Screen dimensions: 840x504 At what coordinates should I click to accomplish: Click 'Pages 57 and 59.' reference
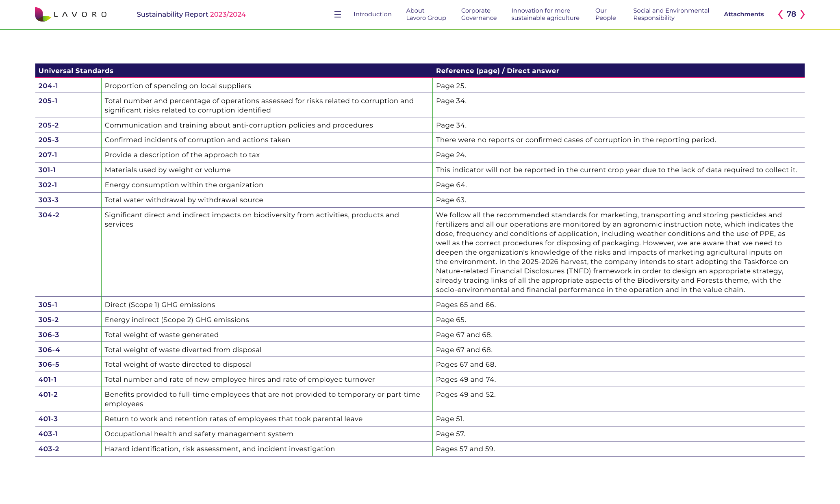click(x=465, y=449)
